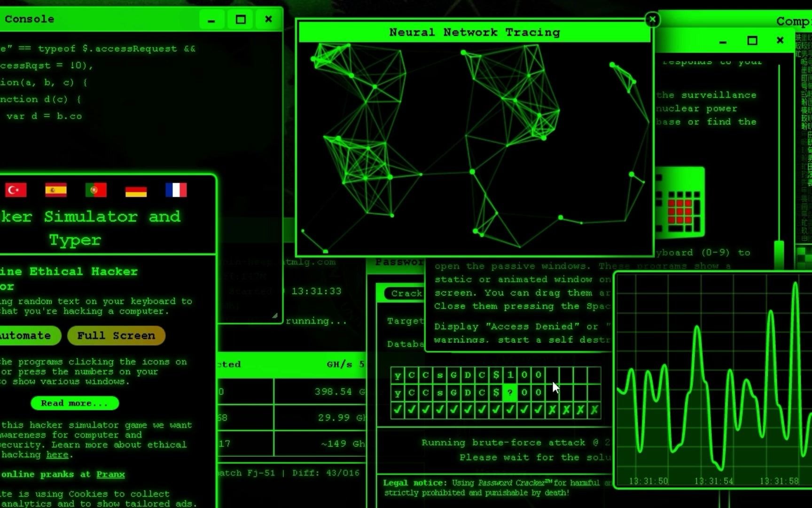
Task: Click the 'Diff: 43/016' status text
Action: click(326, 473)
